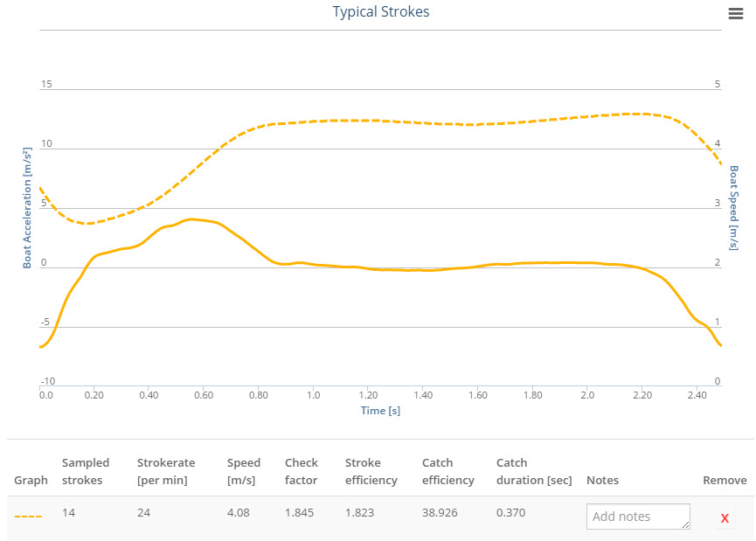Click the Check factor column header
Image resolution: width=756 pixels, height=541 pixels.
pos(302,471)
